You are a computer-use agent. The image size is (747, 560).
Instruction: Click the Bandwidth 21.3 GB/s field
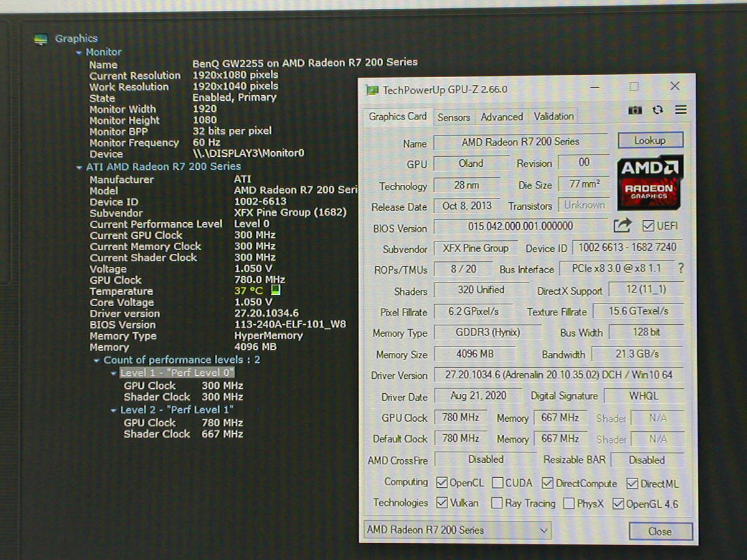637,353
